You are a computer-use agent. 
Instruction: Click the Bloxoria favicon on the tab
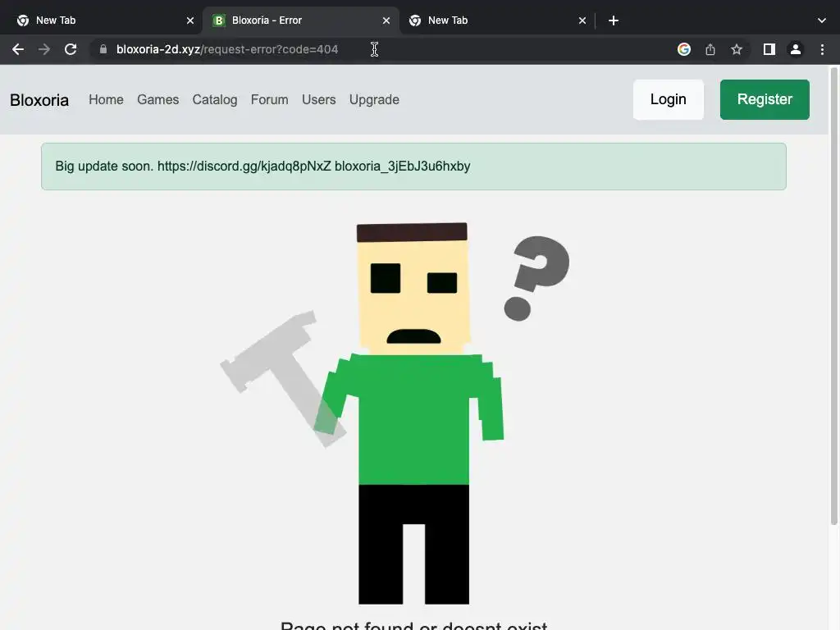pyautogui.click(x=218, y=21)
